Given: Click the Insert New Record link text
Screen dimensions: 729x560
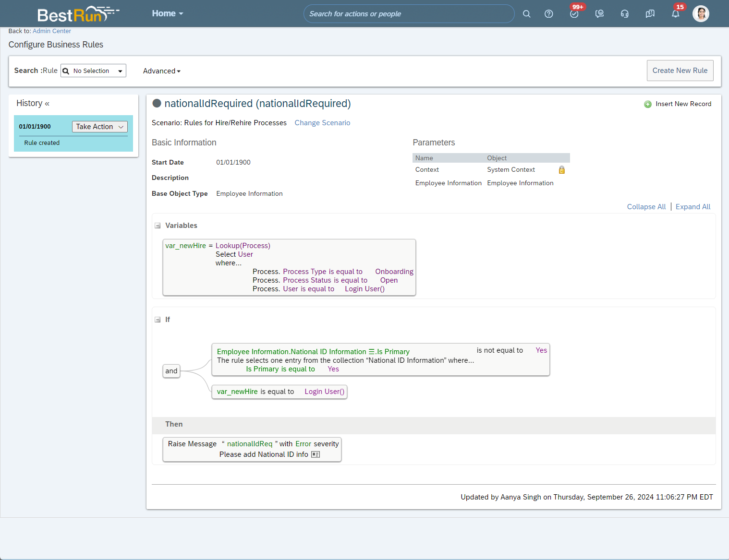Looking at the screenshot, I should [x=683, y=104].
